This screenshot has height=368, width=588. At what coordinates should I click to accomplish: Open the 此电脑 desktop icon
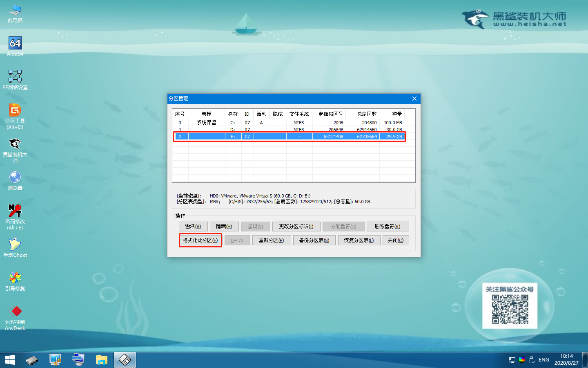coord(15,13)
